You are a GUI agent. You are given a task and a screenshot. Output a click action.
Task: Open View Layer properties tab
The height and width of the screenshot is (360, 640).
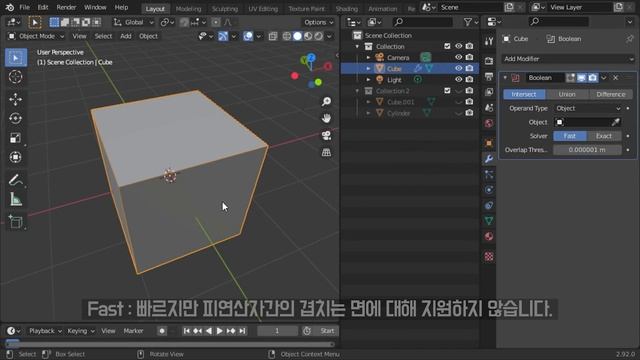pos(489,92)
